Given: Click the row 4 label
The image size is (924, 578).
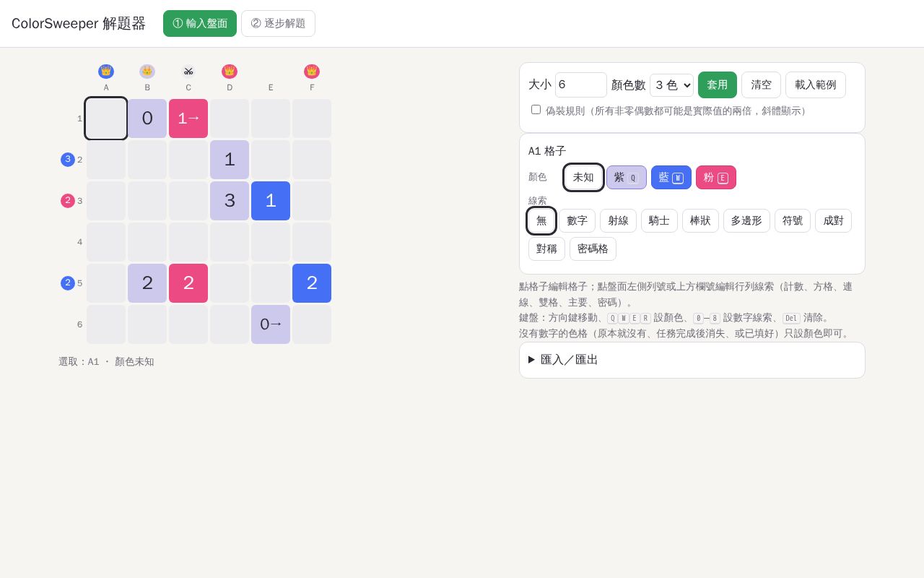Looking at the screenshot, I should [79, 242].
